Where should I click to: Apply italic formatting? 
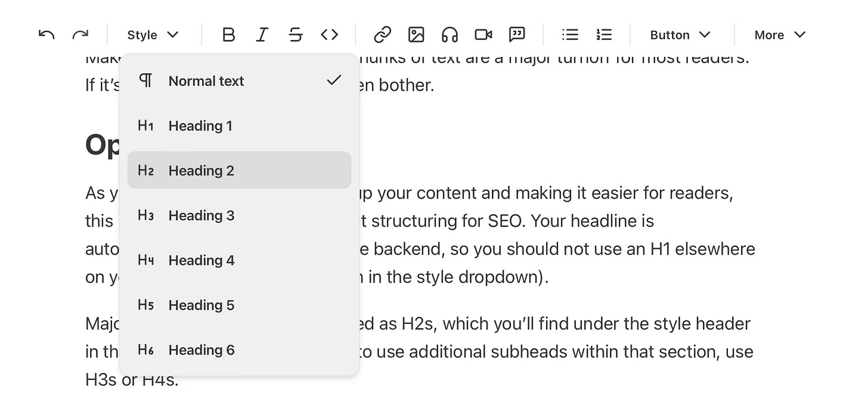coord(262,35)
